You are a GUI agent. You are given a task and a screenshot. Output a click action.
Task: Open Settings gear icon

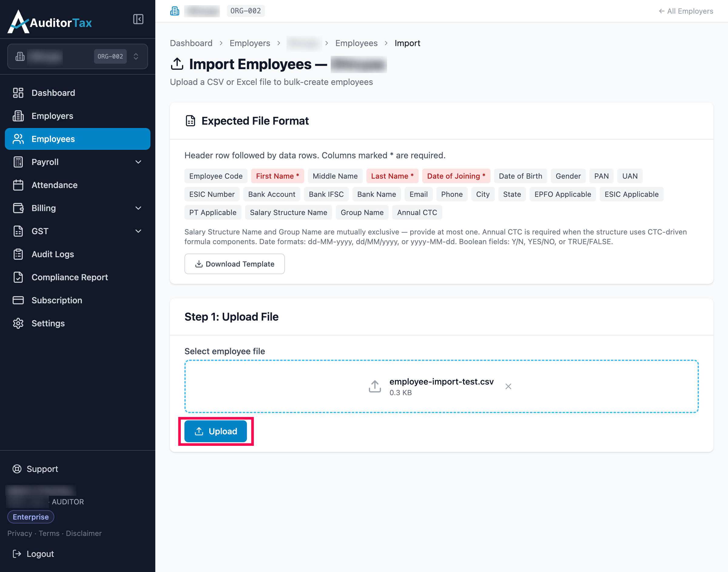pyautogui.click(x=18, y=323)
